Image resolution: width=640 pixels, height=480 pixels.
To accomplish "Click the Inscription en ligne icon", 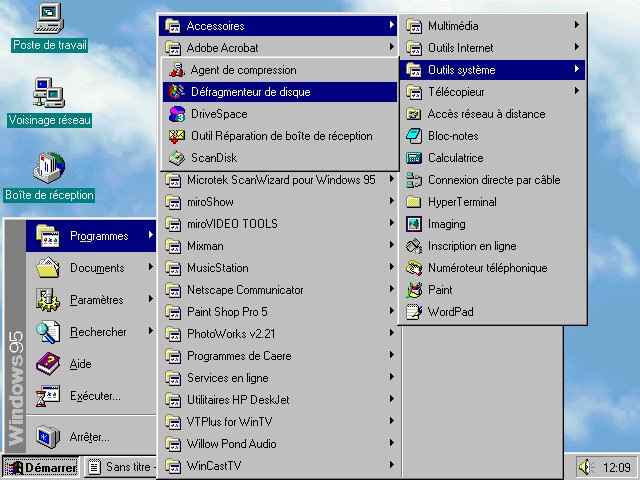I will click(414, 246).
